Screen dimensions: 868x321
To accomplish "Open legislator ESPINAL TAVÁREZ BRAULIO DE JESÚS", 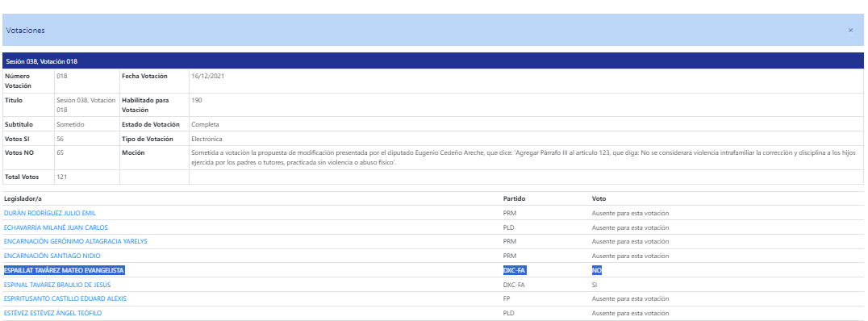I will point(57,285).
